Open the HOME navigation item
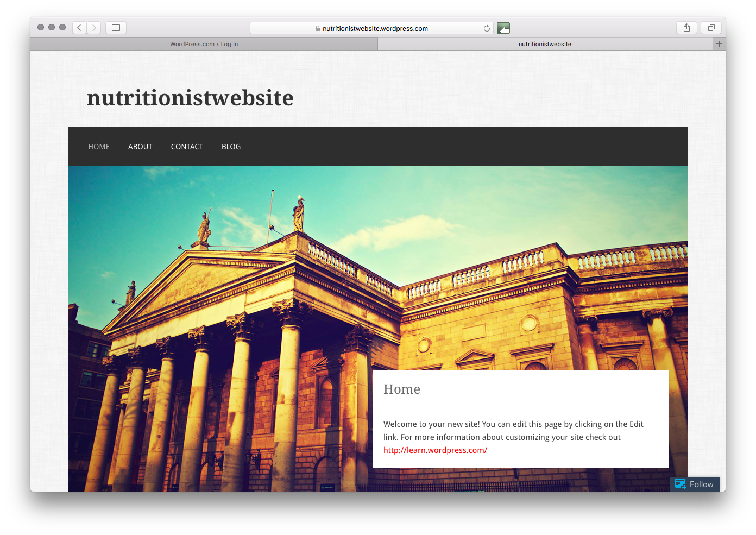This screenshot has width=756, height=535. tap(99, 147)
